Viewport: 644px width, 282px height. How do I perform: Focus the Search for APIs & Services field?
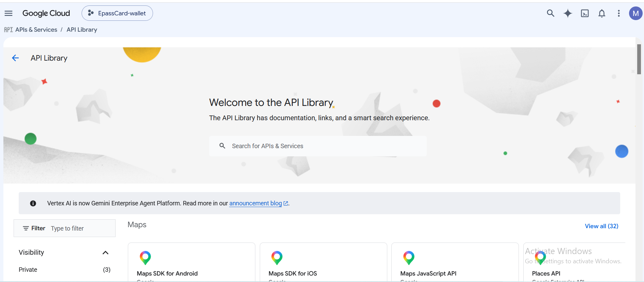pos(318,146)
